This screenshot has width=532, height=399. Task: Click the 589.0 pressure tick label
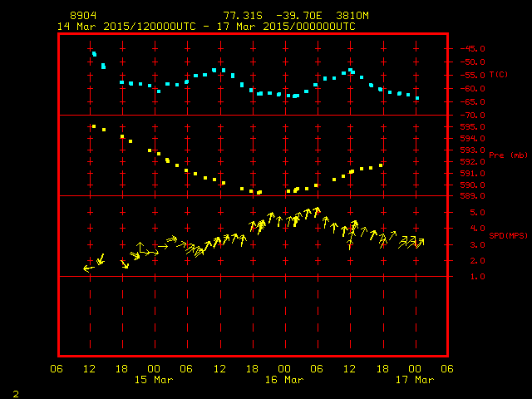[472, 196]
